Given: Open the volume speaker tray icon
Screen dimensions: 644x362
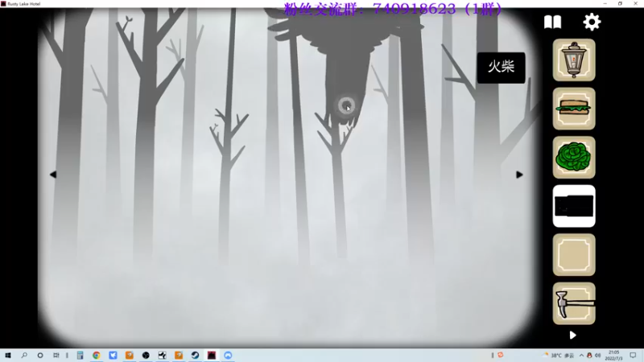Looking at the screenshot, I should pyautogui.click(x=597, y=356).
